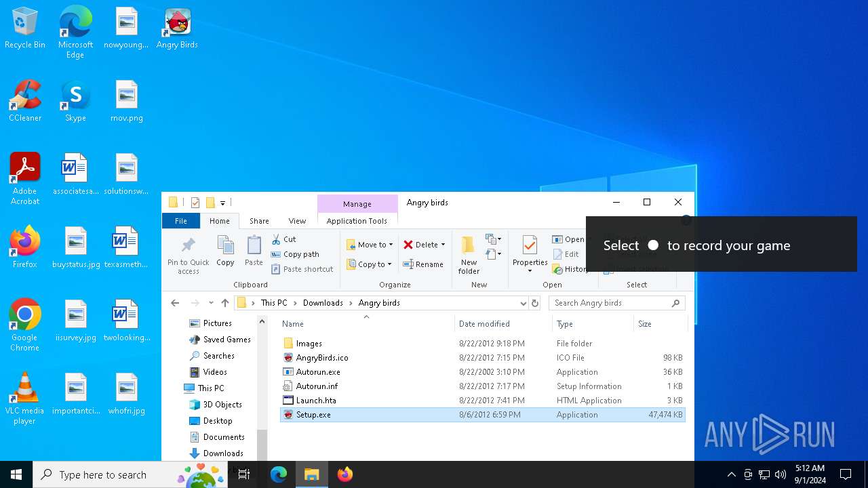Click Paste shortcut in ribbon
Viewport: 868px width, 488px height.
click(x=302, y=269)
